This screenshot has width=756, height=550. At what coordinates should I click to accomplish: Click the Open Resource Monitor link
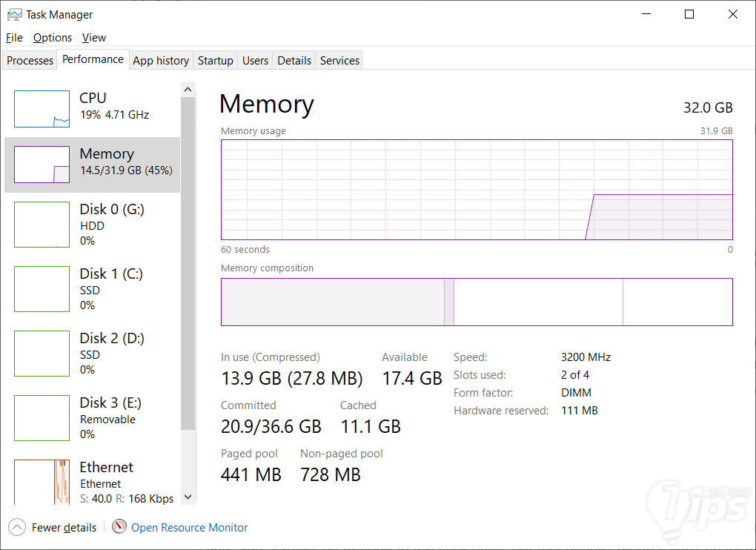[189, 528]
